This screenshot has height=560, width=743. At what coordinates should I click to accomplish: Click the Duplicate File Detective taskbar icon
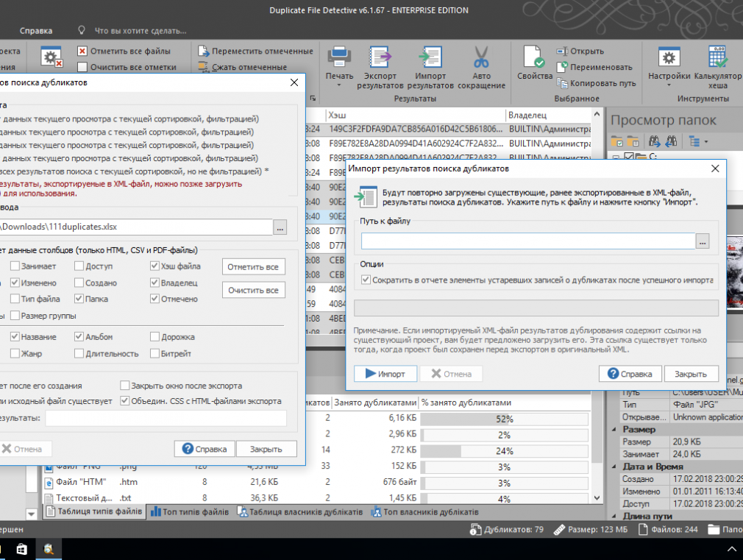pos(49,549)
